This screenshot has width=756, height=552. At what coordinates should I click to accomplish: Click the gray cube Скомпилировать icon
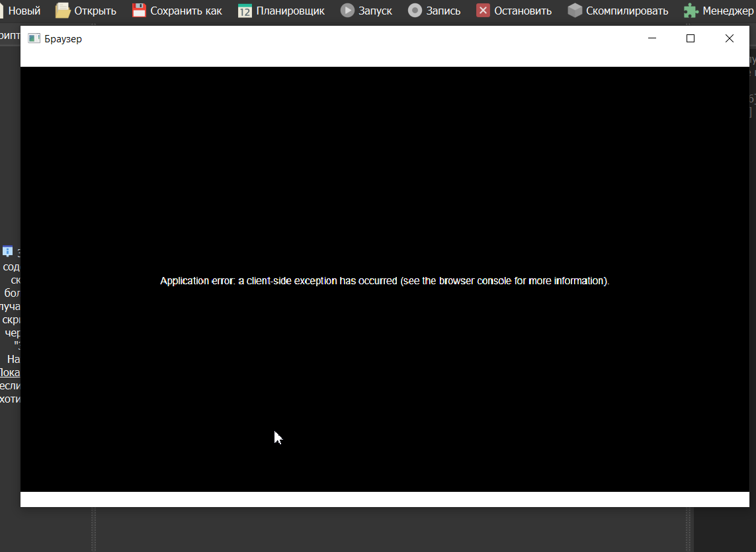[575, 11]
